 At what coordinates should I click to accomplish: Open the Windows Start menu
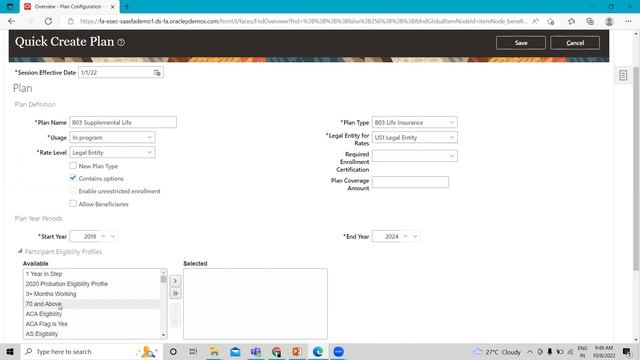[10, 351]
